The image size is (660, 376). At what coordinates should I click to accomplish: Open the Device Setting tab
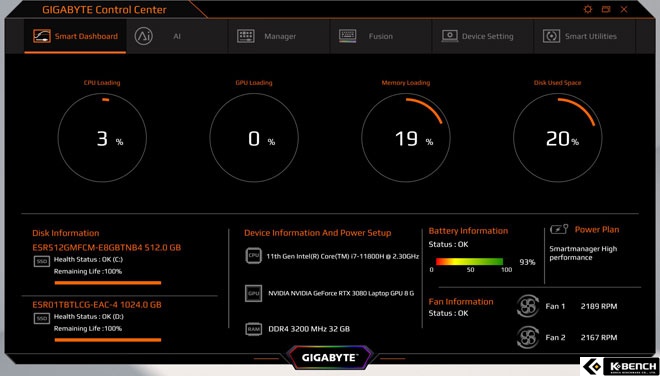[x=483, y=36]
